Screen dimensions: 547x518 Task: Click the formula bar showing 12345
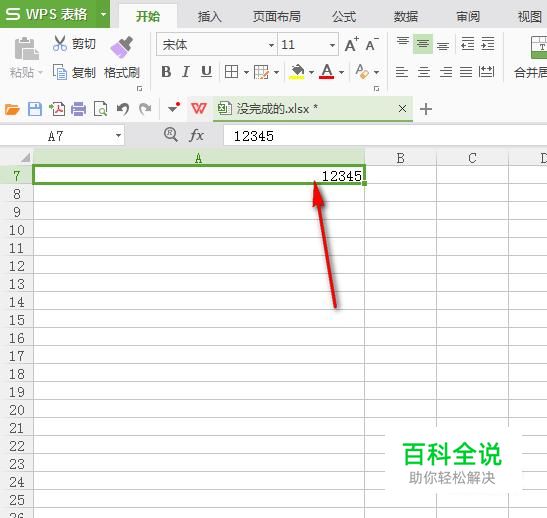click(x=385, y=136)
